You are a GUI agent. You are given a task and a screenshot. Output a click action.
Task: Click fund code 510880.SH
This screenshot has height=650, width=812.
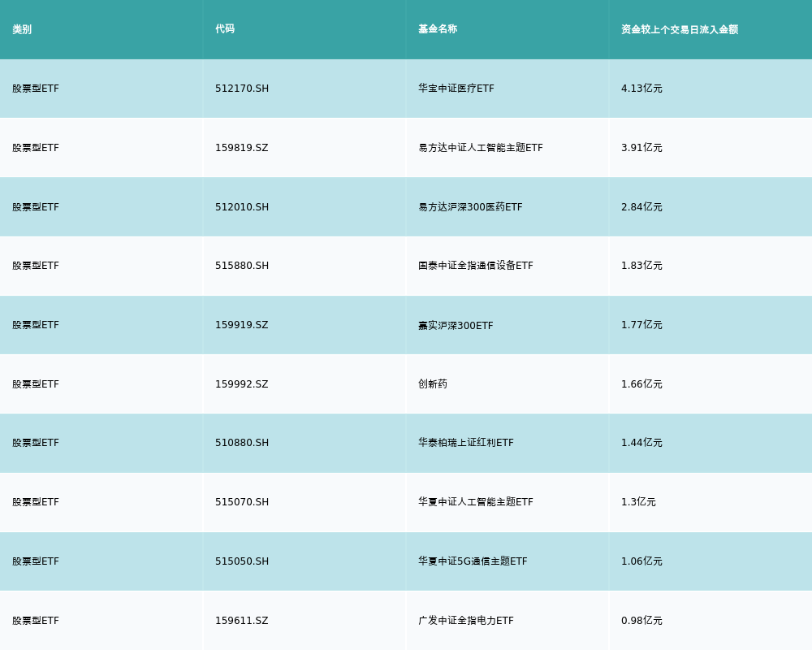point(242,443)
